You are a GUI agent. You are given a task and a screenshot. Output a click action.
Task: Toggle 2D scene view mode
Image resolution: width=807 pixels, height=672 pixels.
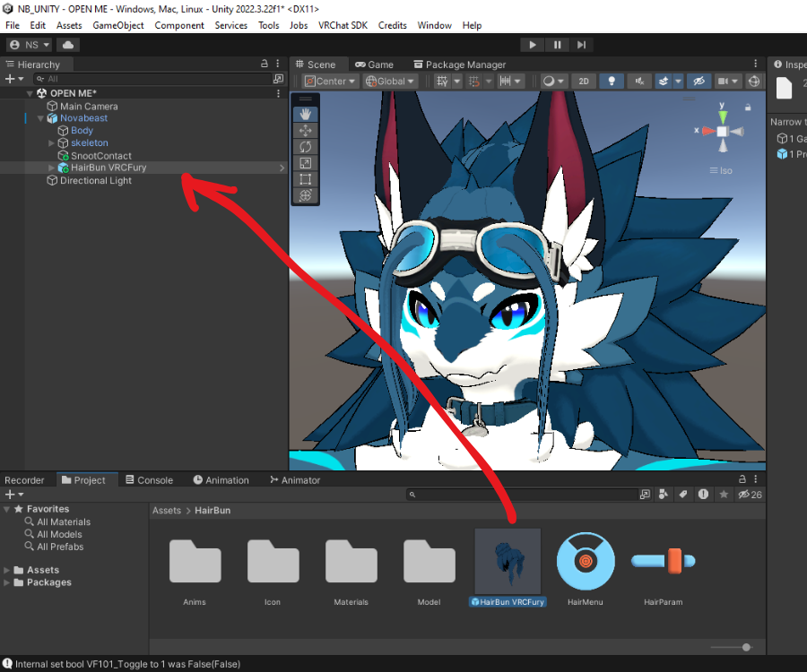(x=583, y=82)
